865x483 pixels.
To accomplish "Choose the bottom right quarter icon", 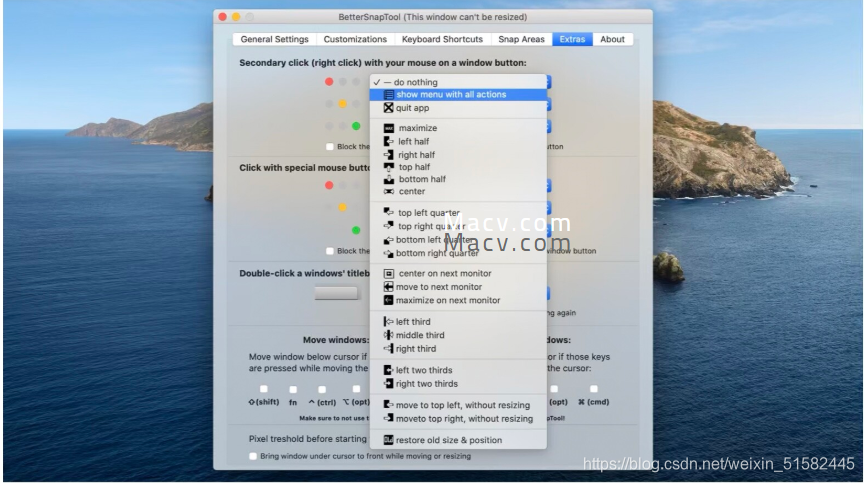I will pyautogui.click(x=389, y=254).
